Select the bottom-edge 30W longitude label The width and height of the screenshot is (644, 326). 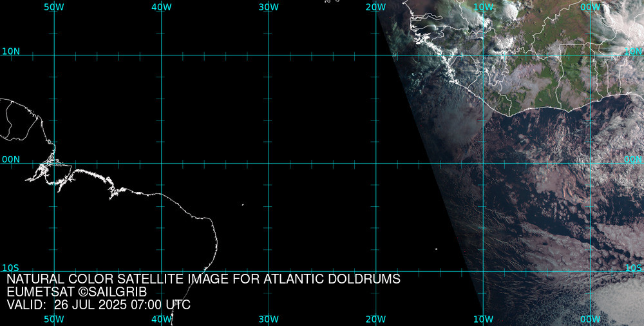[x=269, y=320]
